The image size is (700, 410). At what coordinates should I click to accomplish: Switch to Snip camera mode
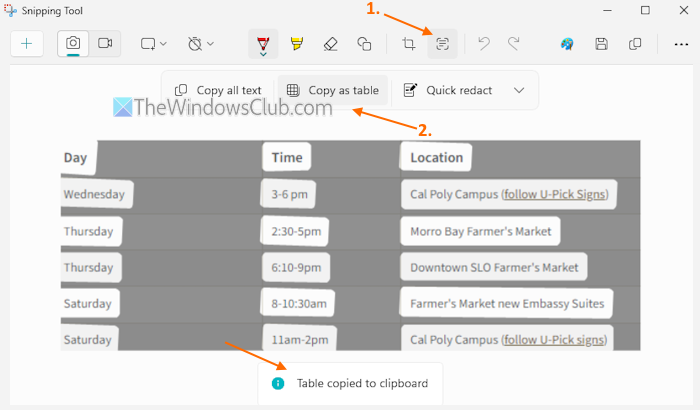coord(73,44)
